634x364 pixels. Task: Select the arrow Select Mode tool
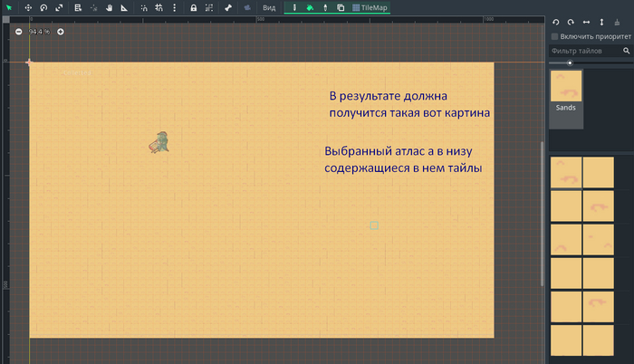[8, 7]
